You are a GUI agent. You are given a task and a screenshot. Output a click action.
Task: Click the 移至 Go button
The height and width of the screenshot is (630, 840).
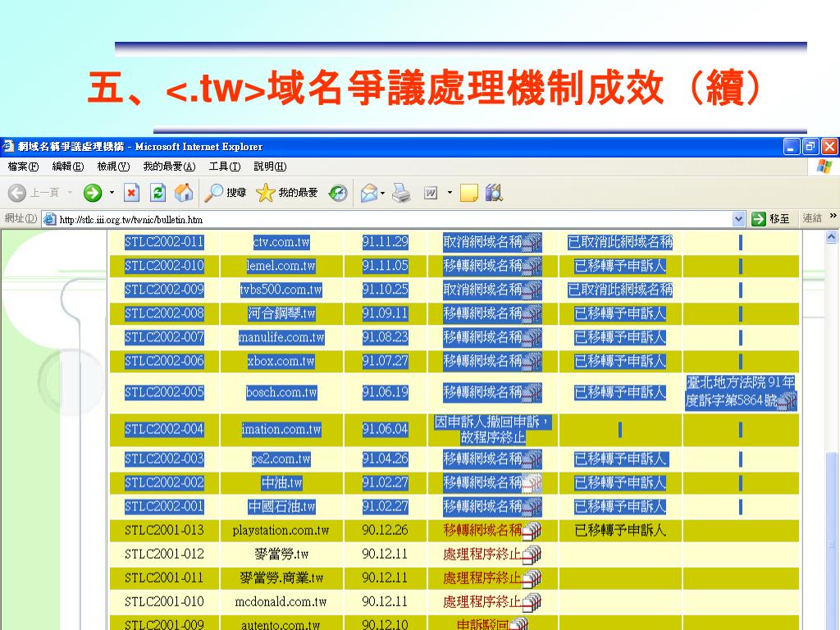click(x=771, y=219)
